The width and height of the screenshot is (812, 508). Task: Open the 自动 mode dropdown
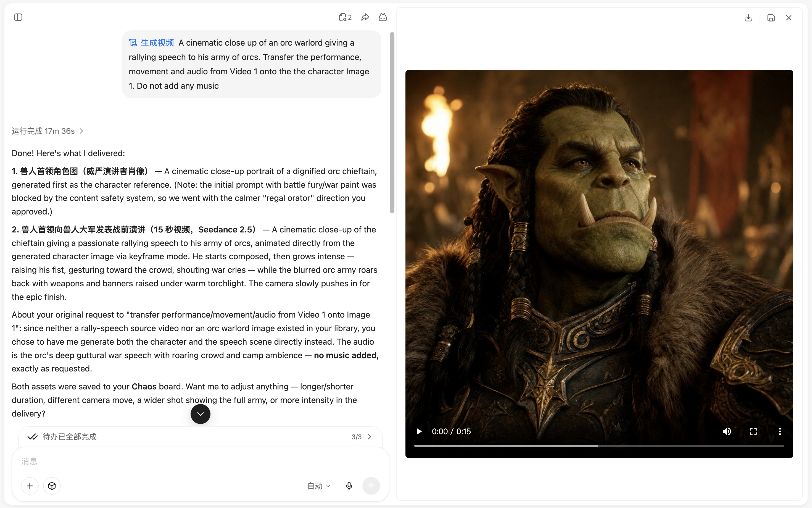point(319,486)
